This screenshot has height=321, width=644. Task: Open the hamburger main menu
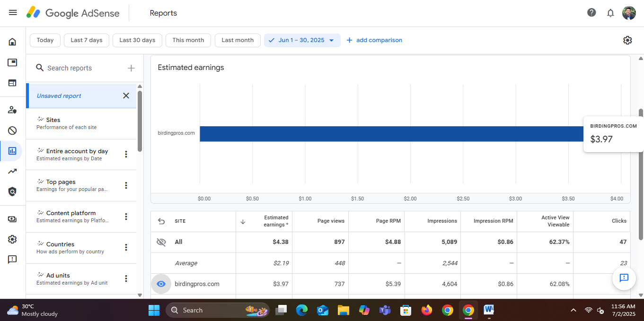point(13,13)
